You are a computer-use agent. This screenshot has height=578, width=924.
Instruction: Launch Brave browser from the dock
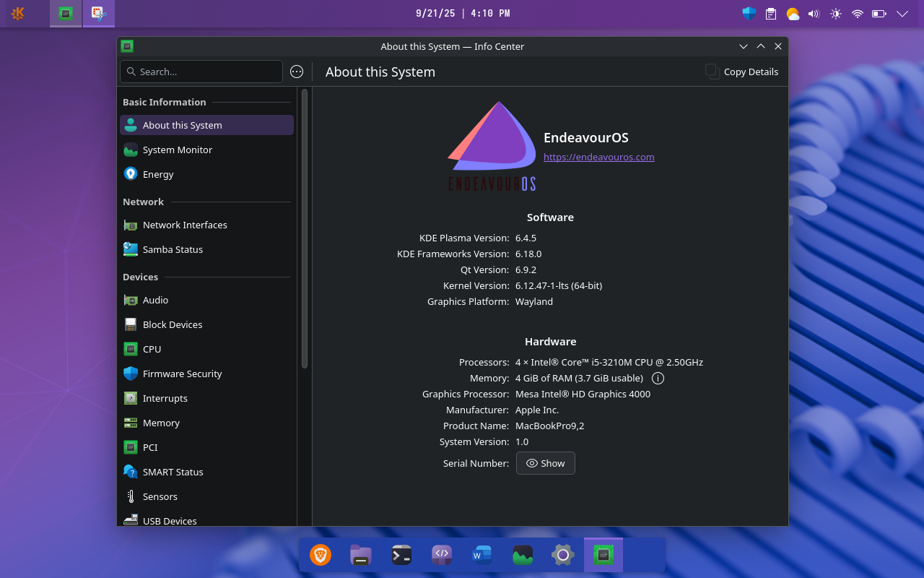tap(321, 555)
